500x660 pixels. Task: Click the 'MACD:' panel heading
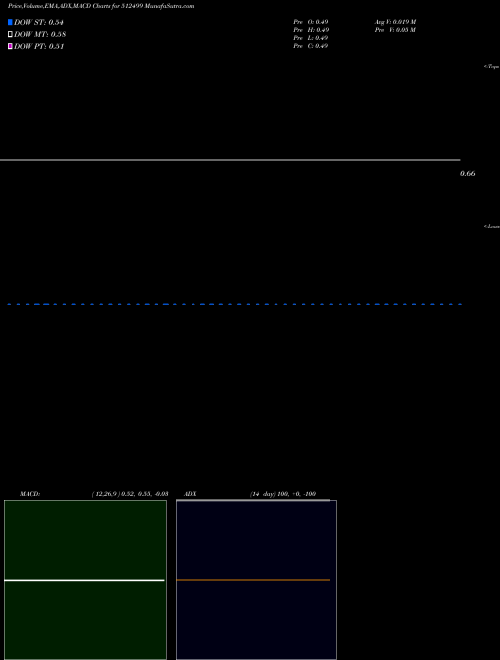pos(30,494)
